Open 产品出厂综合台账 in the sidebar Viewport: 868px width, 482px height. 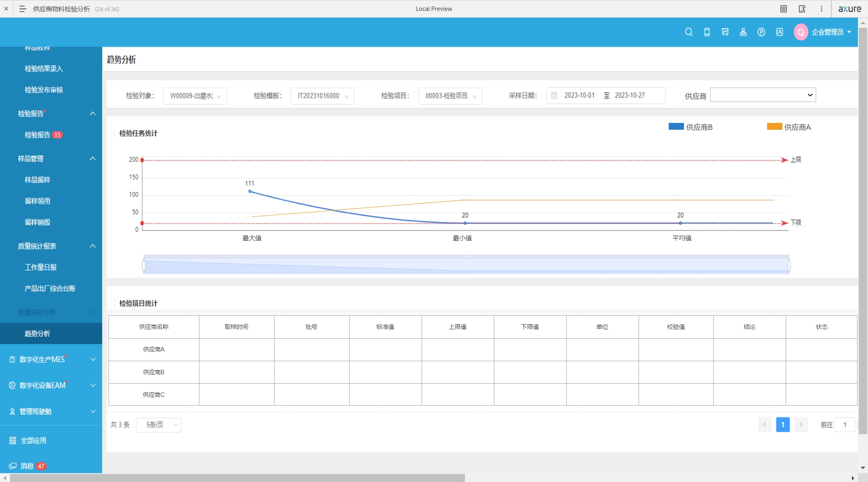50,289
